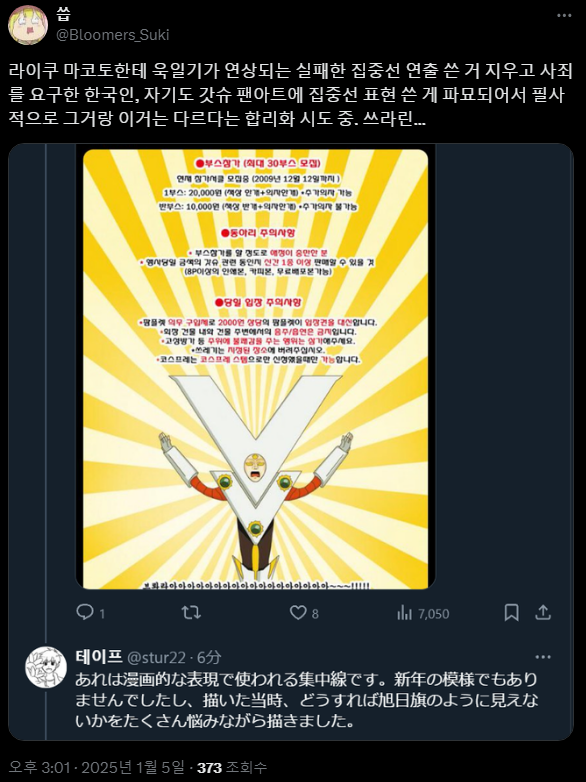Open @Bloomers_Suki profile avatar
This screenshot has height=782, width=586.
(x=28, y=25)
